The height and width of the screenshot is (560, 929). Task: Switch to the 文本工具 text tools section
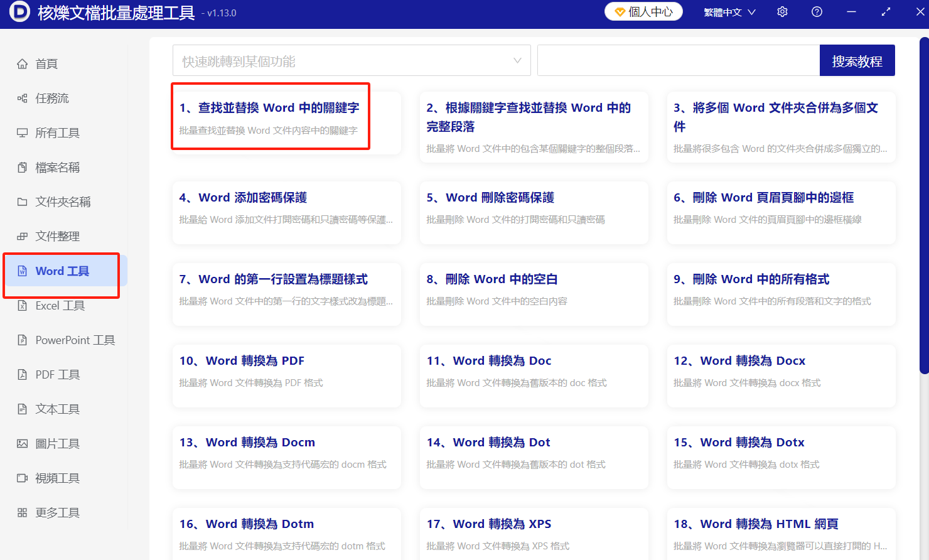(x=51, y=409)
